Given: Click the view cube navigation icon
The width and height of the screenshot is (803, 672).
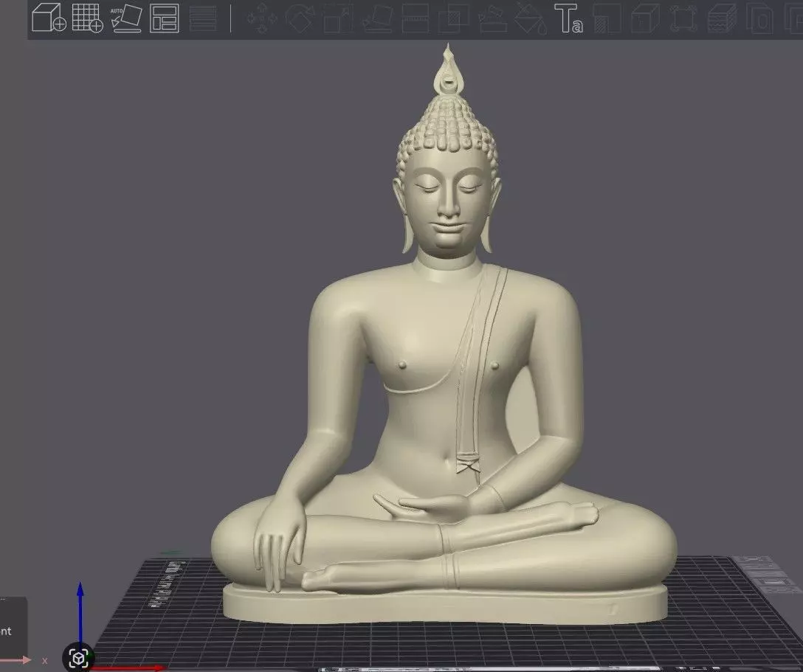Looking at the screenshot, I should [x=78, y=658].
